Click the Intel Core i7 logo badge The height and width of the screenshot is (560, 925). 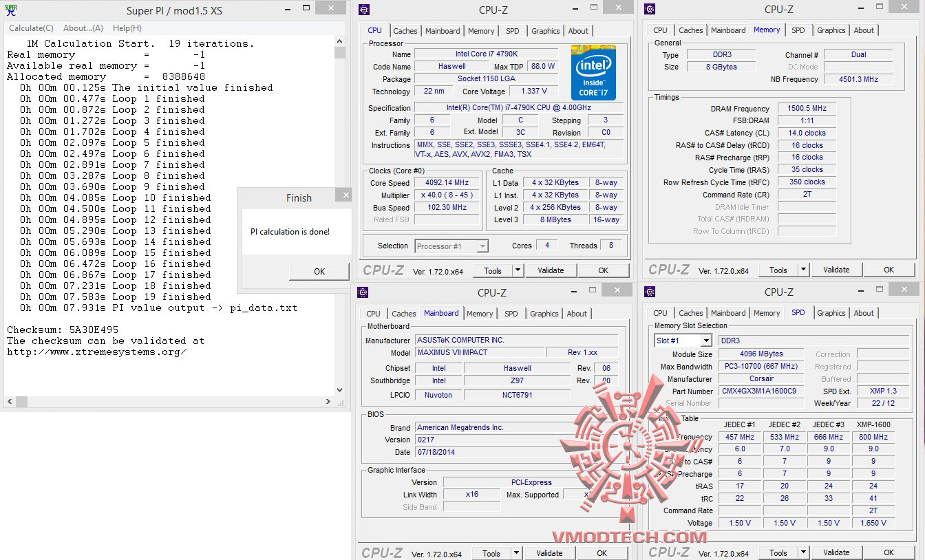point(593,73)
